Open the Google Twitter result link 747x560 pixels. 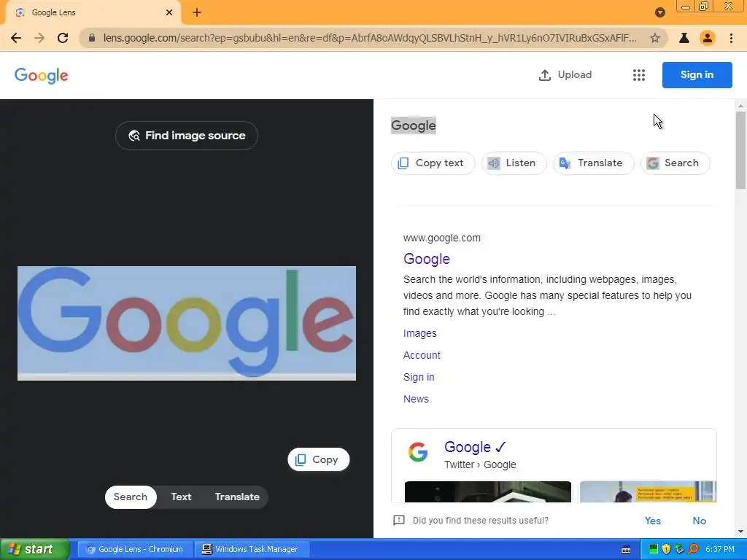click(x=474, y=447)
